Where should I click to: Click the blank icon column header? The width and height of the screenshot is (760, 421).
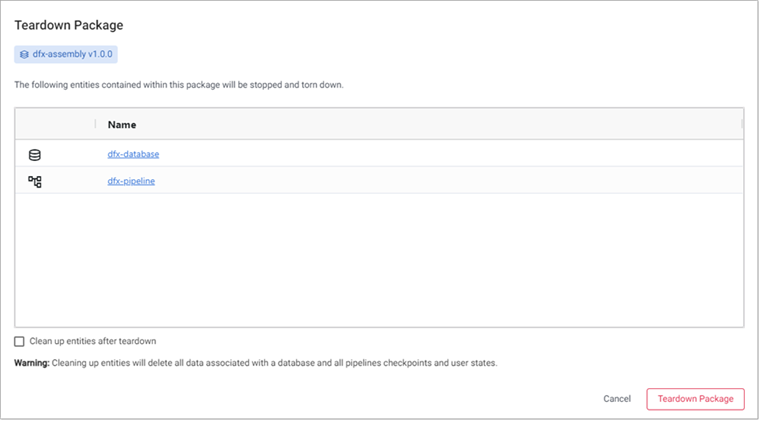click(x=55, y=125)
